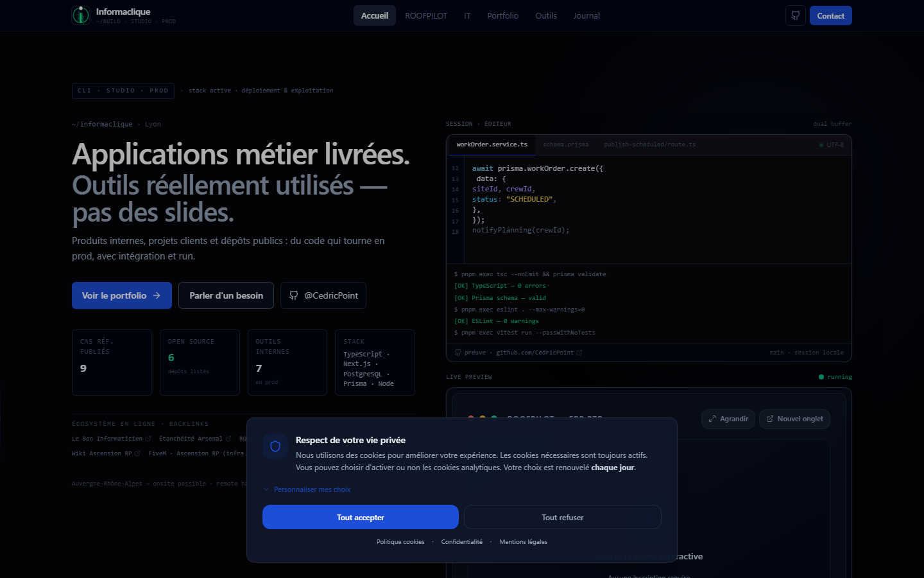
Task: Click external link icon beside Étanchéité Arsenal
Action: click(228, 439)
